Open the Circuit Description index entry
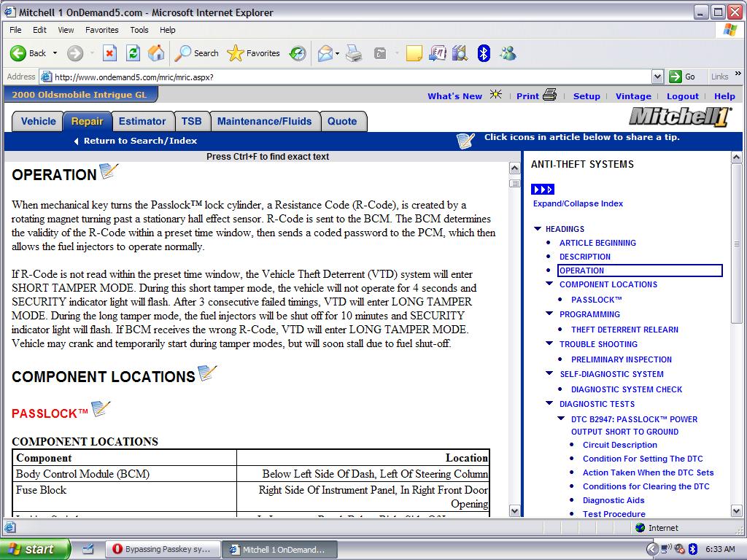The image size is (747, 560). point(620,445)
